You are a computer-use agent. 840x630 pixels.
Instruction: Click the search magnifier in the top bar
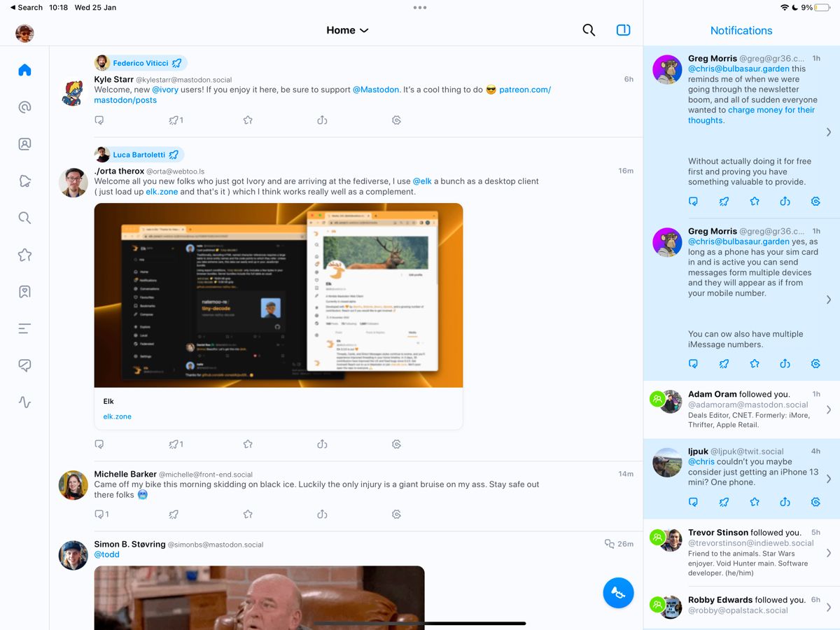(589, 30)
